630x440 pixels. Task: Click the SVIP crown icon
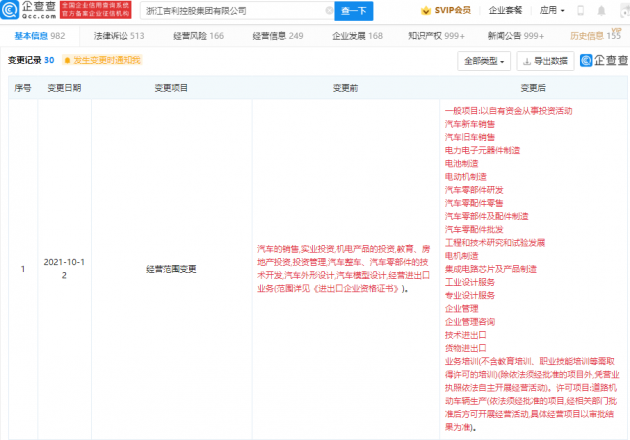tap(425, 11)
